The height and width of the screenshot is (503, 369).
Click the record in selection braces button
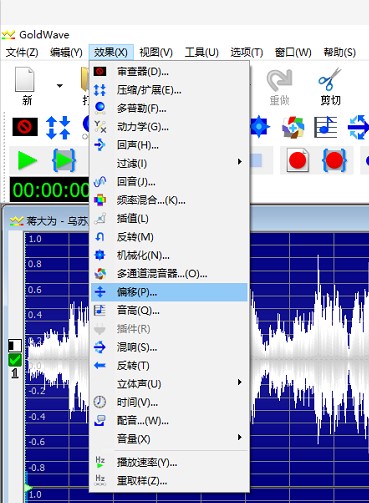334,161
